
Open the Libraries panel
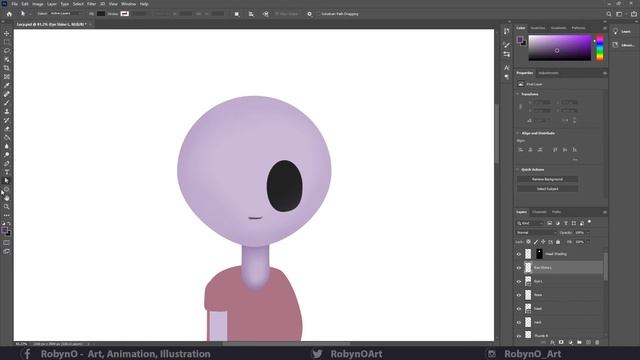[624, 45]
